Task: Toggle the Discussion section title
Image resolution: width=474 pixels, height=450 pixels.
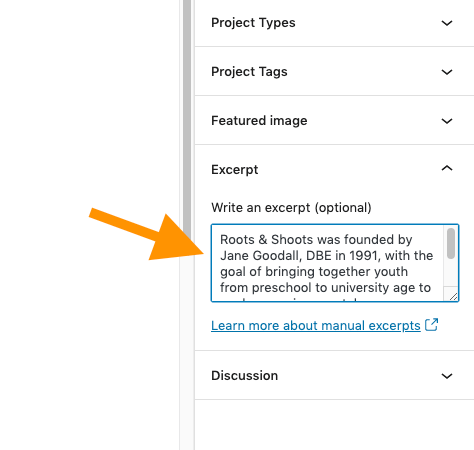Action: [244, 376]
